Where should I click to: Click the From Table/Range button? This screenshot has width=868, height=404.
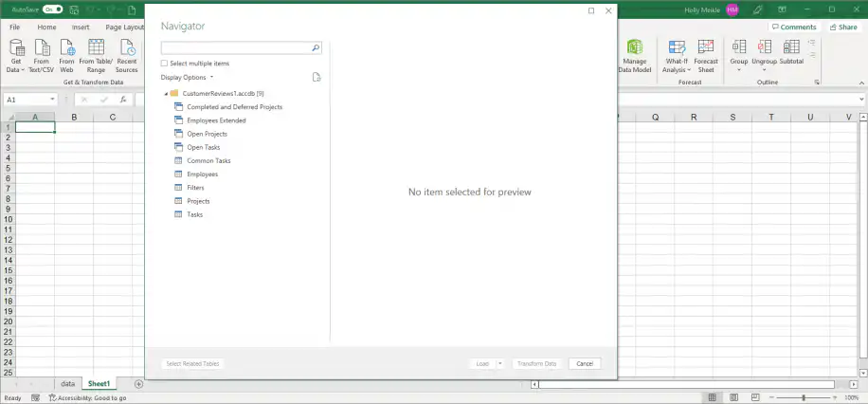pos(96,56)
